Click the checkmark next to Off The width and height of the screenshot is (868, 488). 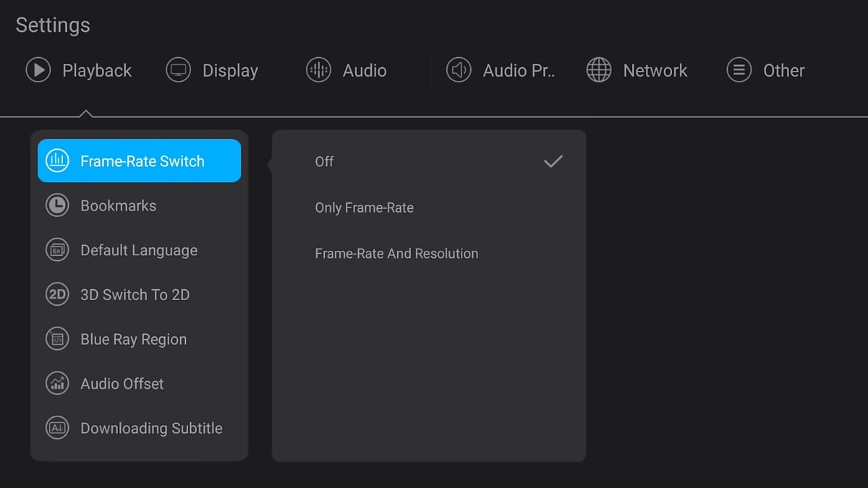click(x=553, y=161)
